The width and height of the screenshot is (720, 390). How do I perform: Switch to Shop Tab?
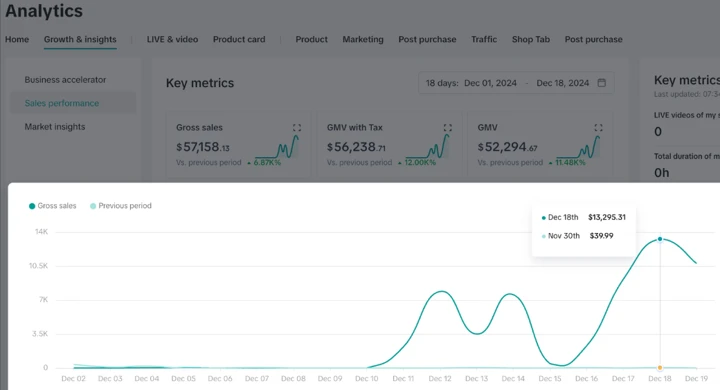pyautogui.click(x=531, y=40)
